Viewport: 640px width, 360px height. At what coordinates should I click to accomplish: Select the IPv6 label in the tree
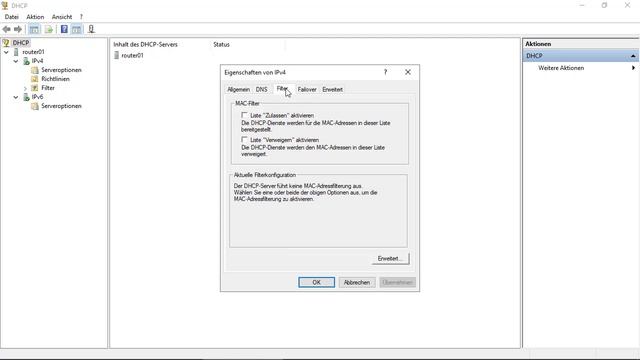37,97
